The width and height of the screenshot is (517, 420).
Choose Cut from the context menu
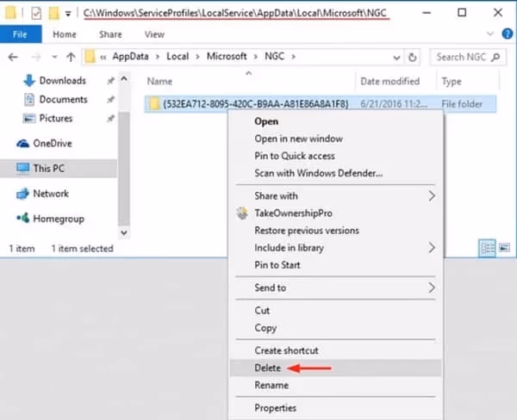click(336, 311)
